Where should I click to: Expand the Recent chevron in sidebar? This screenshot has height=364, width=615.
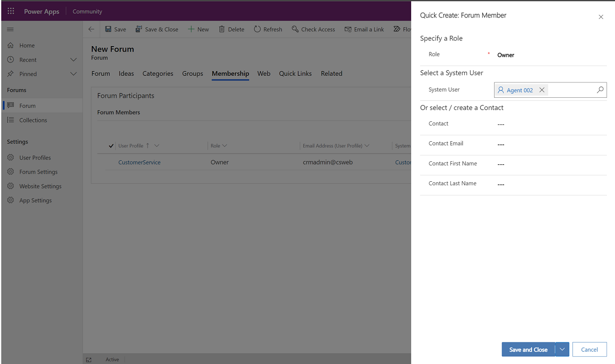[x=73, y=60]
